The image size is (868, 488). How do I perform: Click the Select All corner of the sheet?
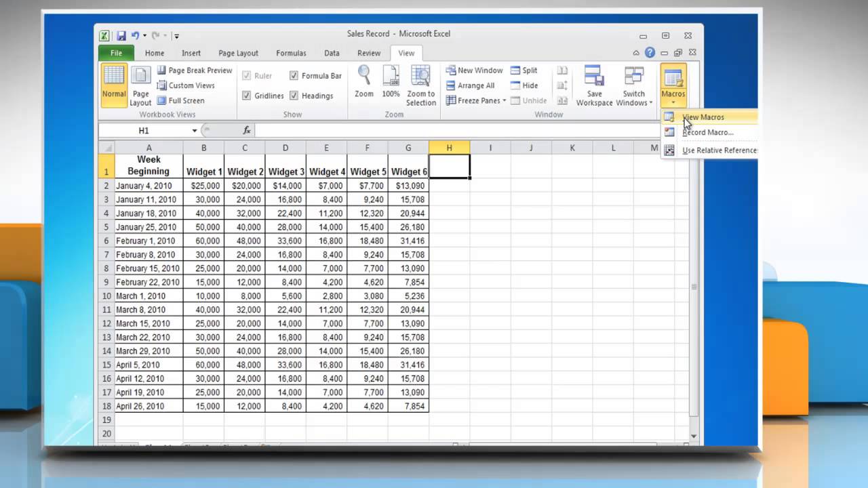[x=106, y=148]
